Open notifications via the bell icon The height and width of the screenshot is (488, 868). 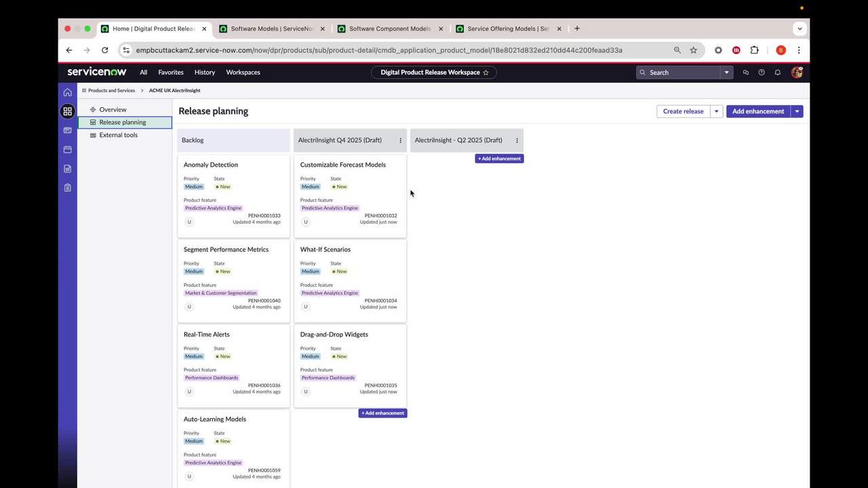click(777, 72)
